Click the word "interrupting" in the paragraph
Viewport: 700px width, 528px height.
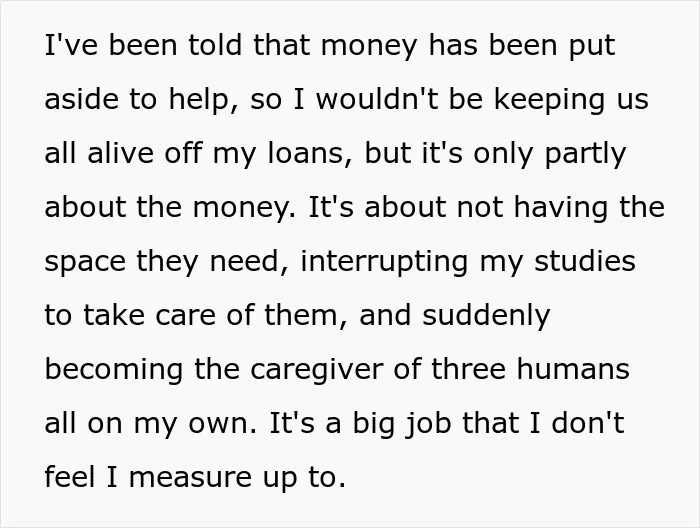point(384,262)
